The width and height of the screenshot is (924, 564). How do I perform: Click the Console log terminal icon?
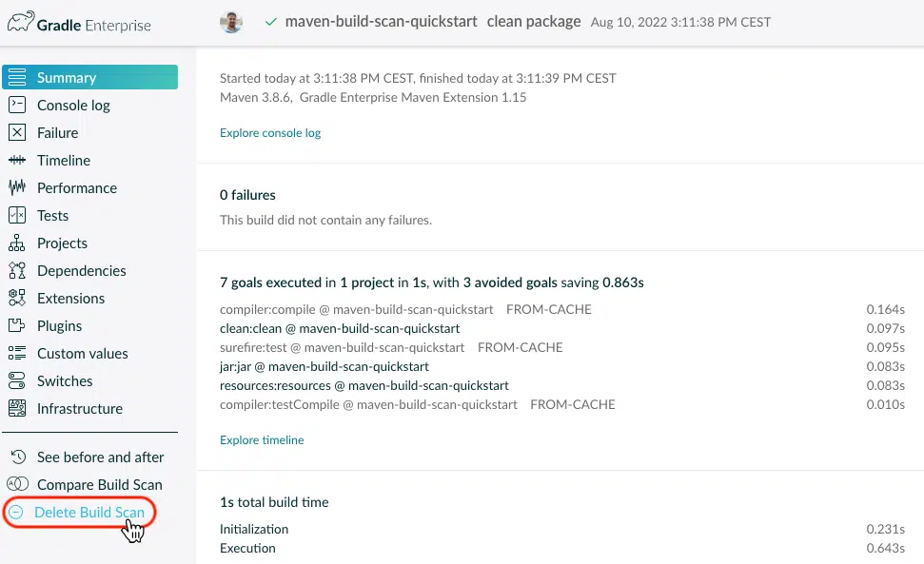17,105
